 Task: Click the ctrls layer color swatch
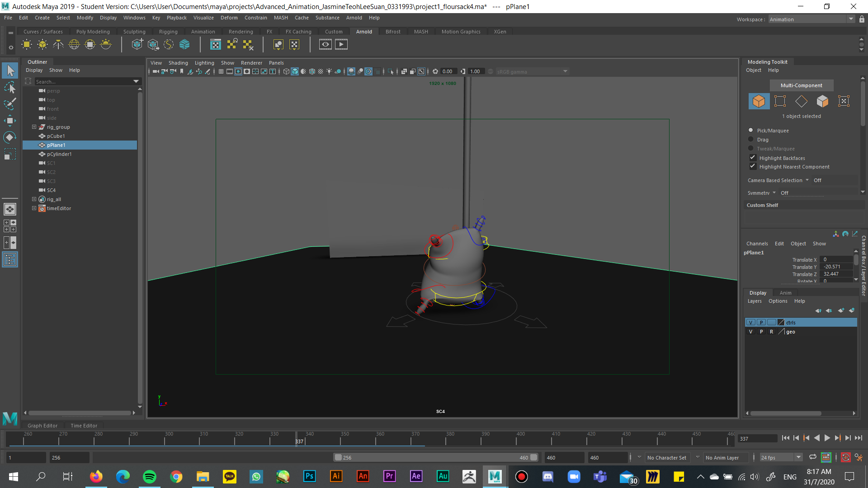tap(781, 322)
